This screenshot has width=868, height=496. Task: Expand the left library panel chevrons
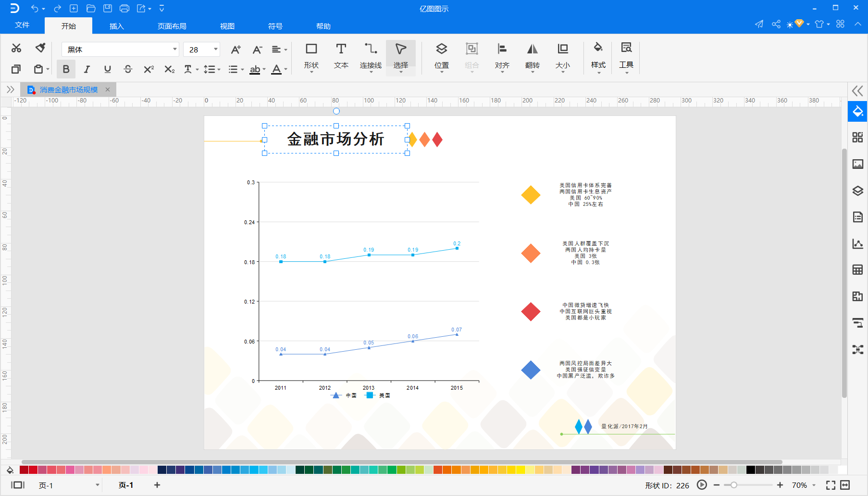[x=10, y=89]
